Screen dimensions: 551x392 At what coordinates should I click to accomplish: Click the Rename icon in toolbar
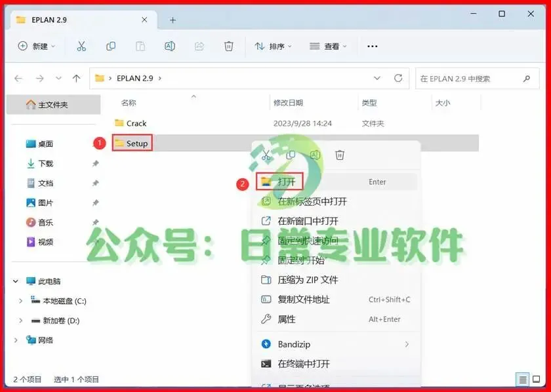pyautogui.click(x=170, y=46)
